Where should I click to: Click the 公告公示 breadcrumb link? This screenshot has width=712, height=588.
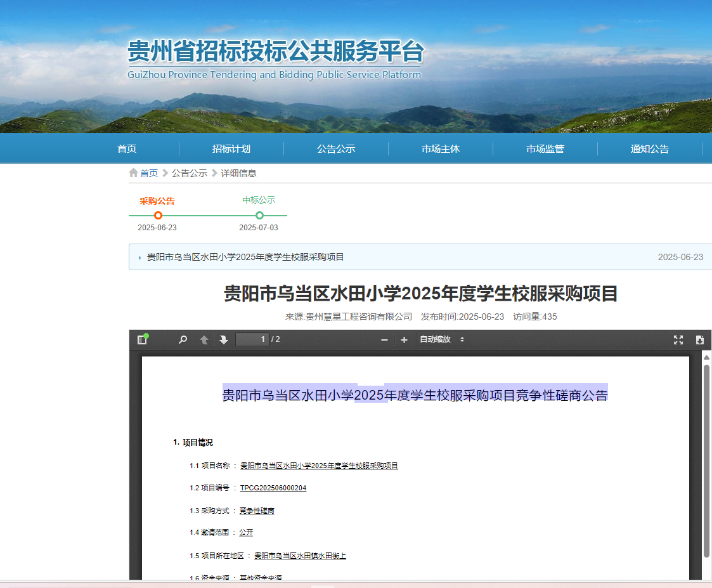[190, 173]
